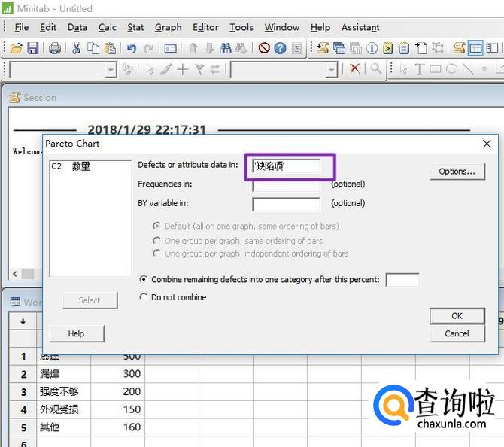Click the red X delete icon

pyautogui.click(x=354, y=68)
